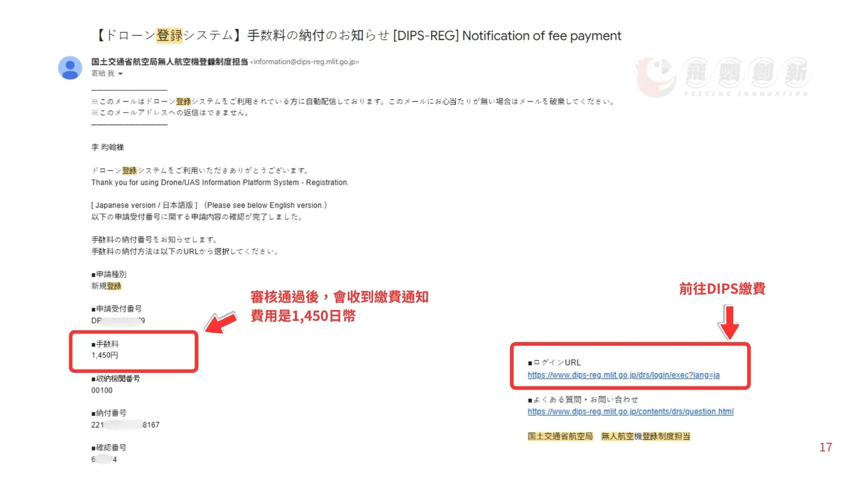Click the red down arrow above login URL
The image size is (868, 488).
[728, 322]
